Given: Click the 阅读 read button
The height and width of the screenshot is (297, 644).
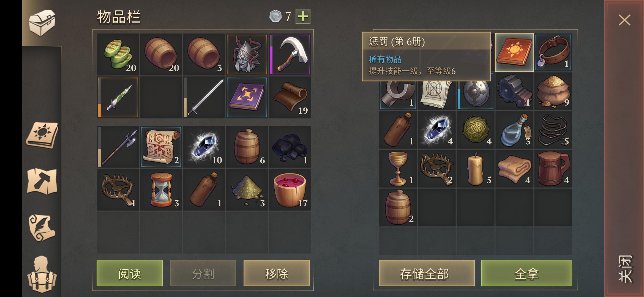Looking at the screenshot, I should [130, 273].
